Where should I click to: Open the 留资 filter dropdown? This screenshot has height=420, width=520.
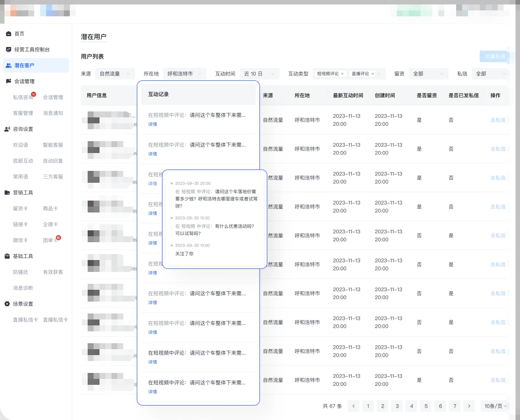(429, 73)
